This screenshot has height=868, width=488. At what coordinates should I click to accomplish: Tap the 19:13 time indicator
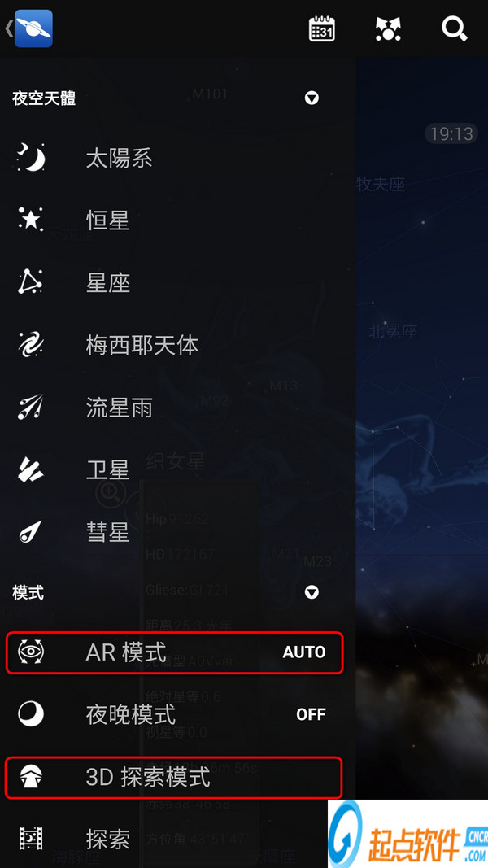[451, 133]
